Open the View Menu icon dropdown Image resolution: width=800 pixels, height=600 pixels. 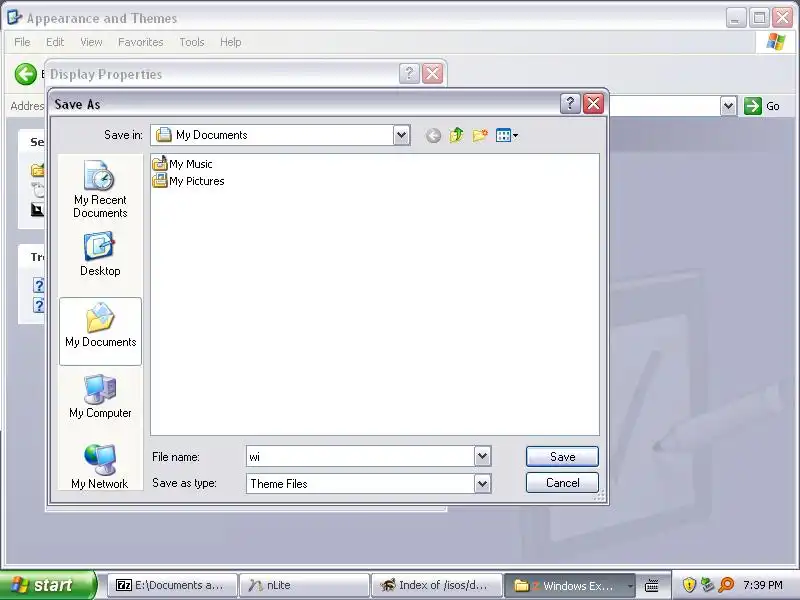[x=507, y=135]
